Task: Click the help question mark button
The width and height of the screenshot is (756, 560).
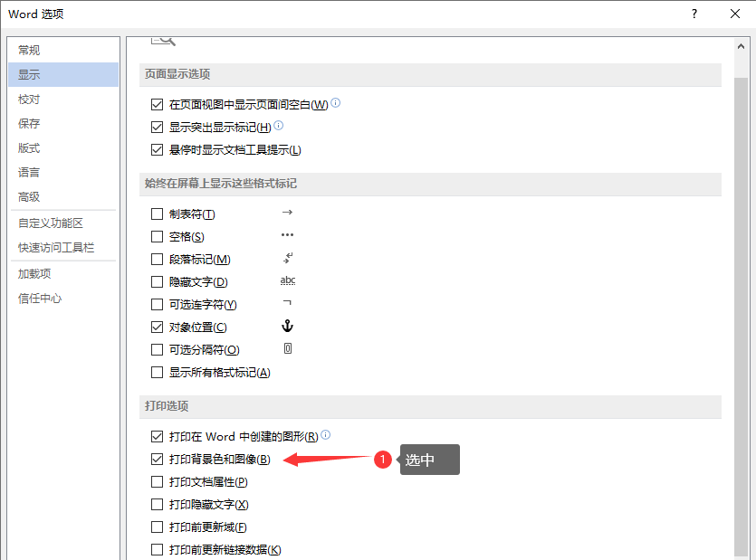Action: (x=694, y=14)
